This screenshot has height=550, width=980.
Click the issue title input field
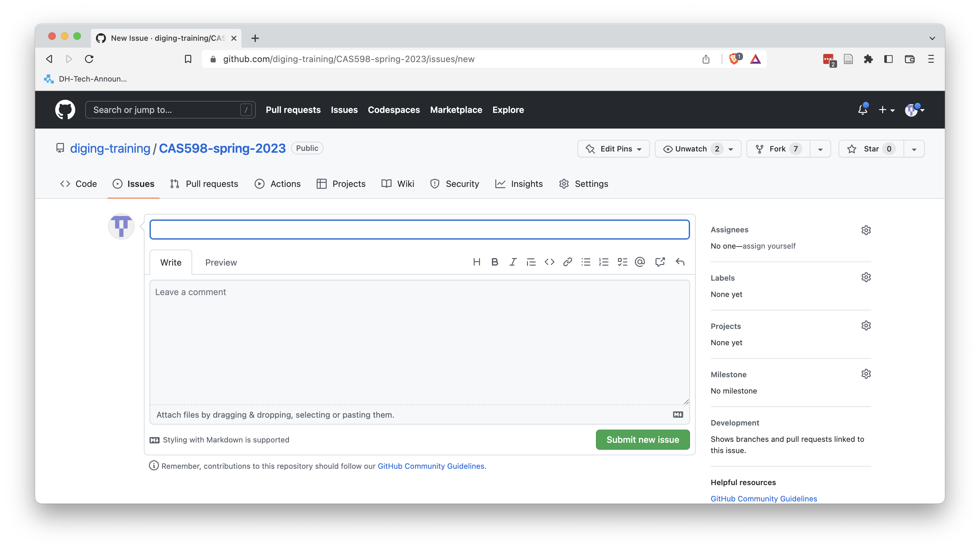point(419,229)
